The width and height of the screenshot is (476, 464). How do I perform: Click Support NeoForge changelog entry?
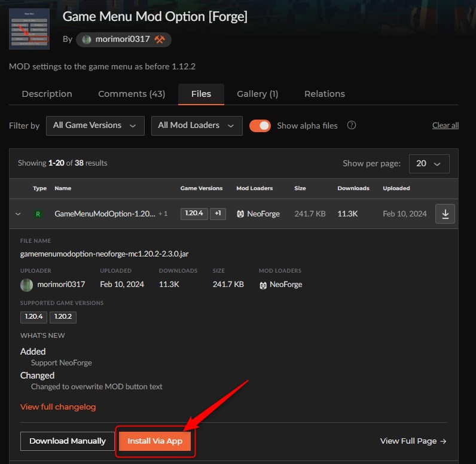pyautogui.click(x=62, y=363)
